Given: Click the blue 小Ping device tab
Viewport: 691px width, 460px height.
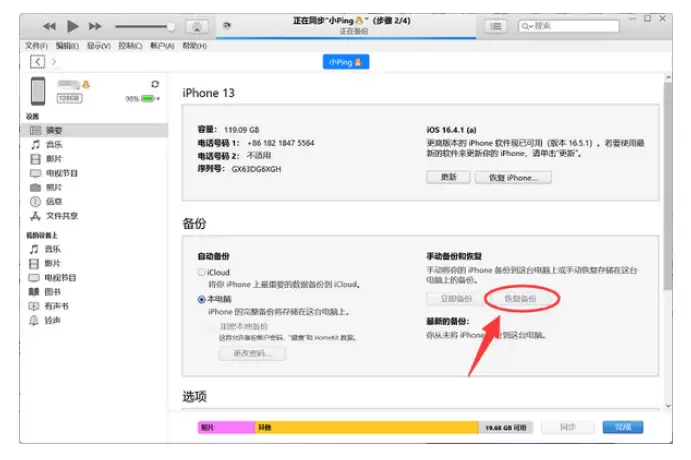Looking at the screenshot, I should coord(346,62).
